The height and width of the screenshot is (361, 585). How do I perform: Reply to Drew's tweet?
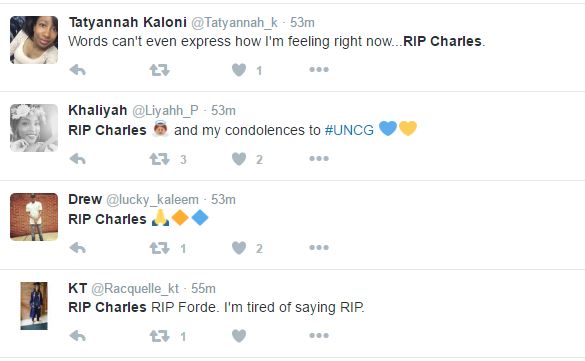pos(78,248)
